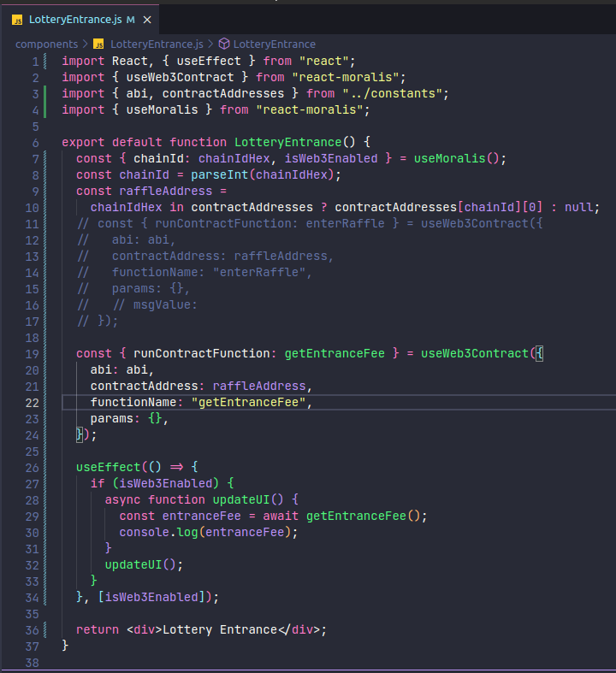The height and width of the screenshot is (673, 616).
Task: Click 'getEntranceFee' destructured name on line 19
Action: point(335,353)
